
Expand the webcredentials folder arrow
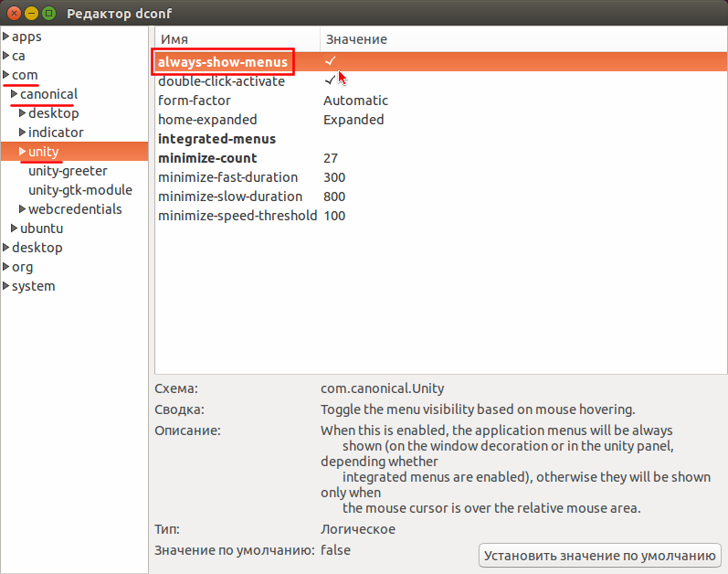point(22,208)
